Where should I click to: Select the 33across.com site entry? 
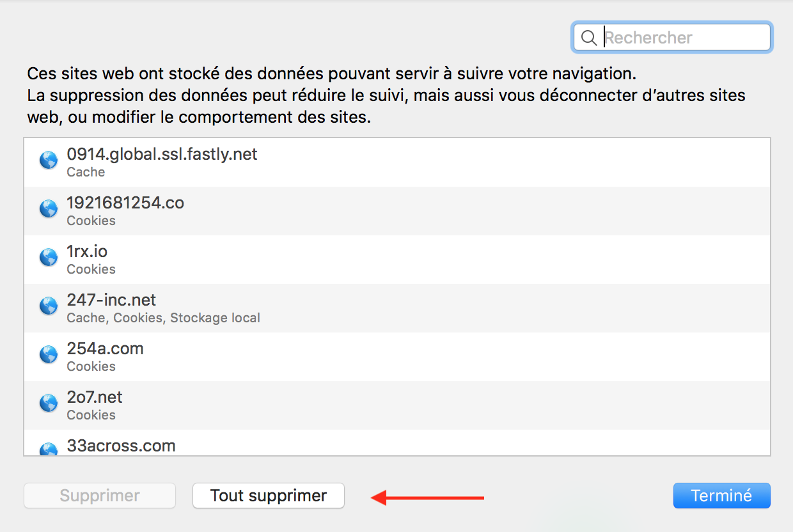[x=397, y=442]
